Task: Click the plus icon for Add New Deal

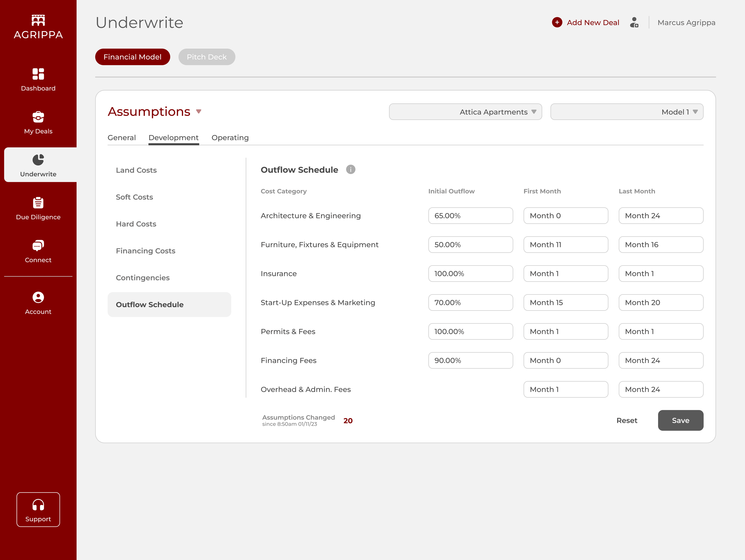Action: pyautogui.click(x=557, y=22)
